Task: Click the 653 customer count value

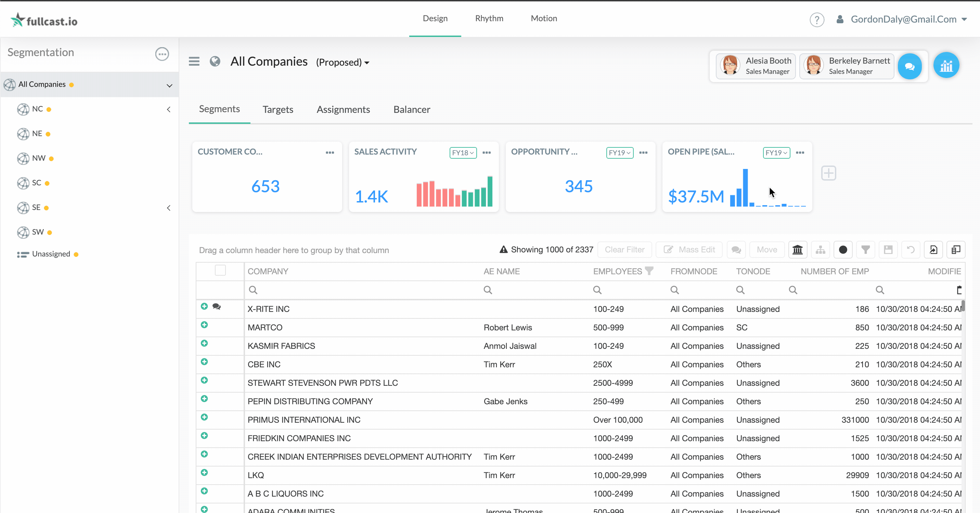Action: [266, 186]
